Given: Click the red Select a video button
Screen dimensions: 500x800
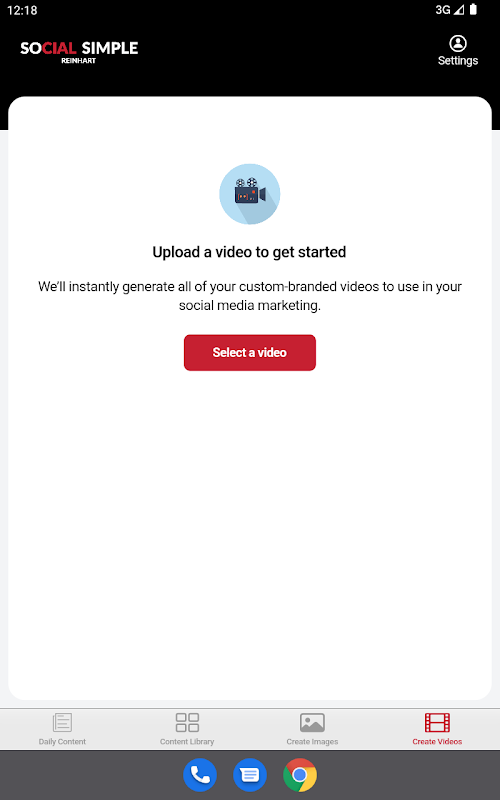Looking at the screenshot, I should click(249, 353).
